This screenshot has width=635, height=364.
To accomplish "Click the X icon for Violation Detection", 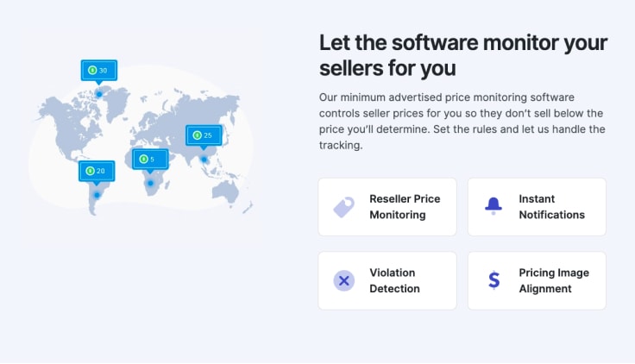I will [x=343, y=280].
